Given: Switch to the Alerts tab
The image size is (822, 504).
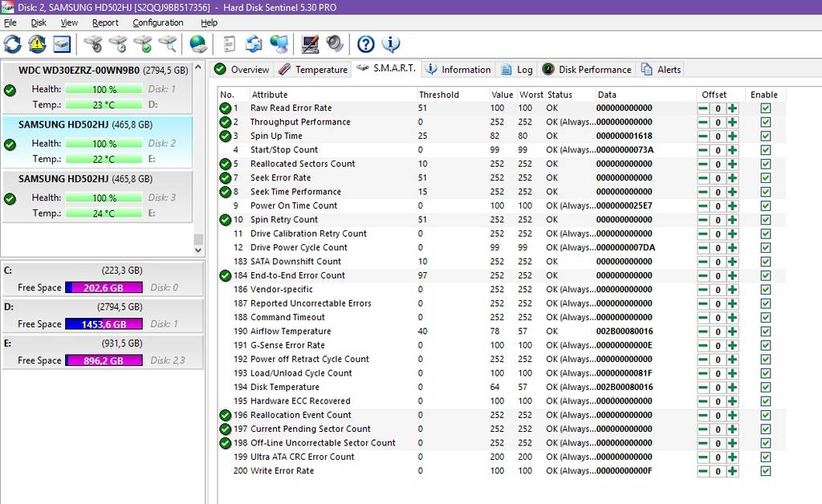Looking at the screenshot, I should 661,70.
